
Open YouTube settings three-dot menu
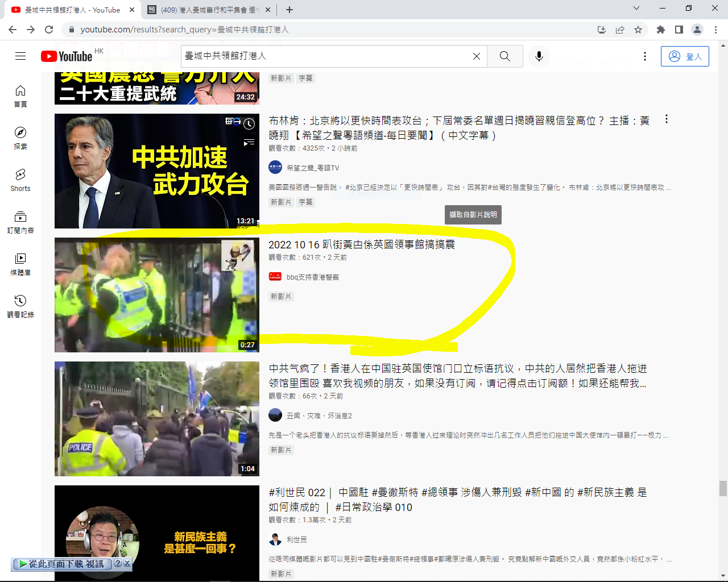pos(645,56)
